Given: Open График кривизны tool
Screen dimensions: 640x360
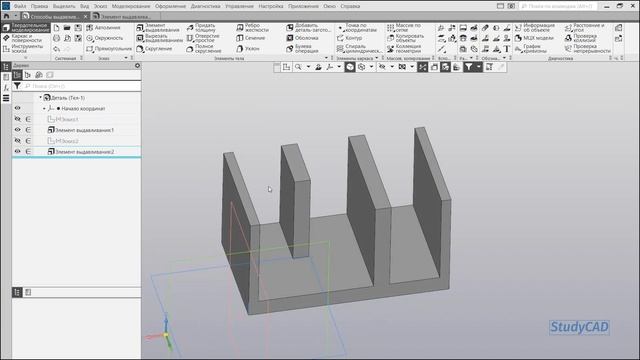Looking at the screenshot, I should point(531,49).
